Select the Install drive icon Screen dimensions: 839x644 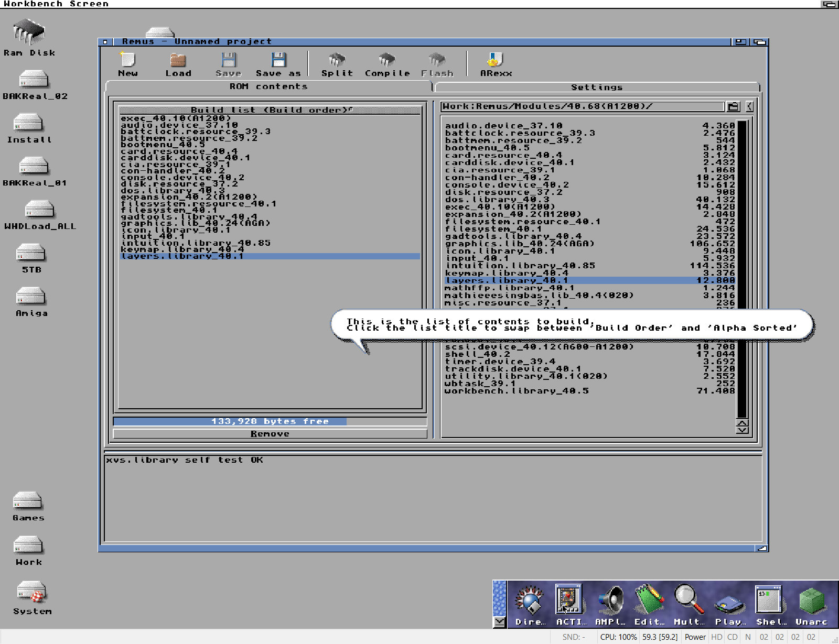[29, 129]
